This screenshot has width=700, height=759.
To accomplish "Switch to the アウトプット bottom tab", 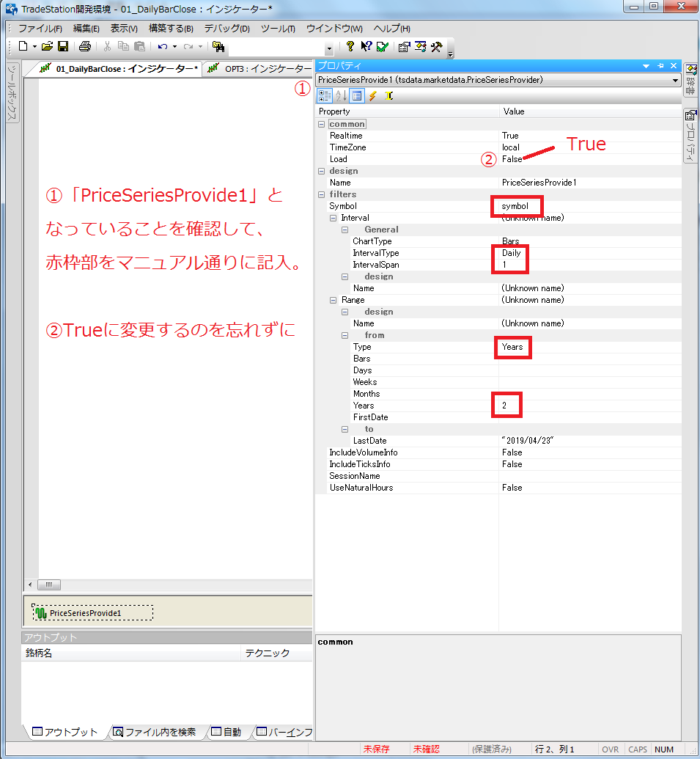I will (65, 733).
